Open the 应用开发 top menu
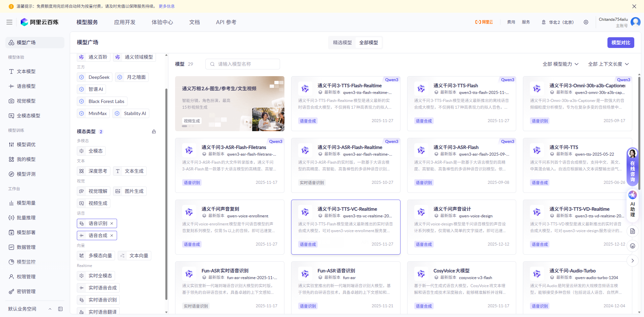 (125, 22)
